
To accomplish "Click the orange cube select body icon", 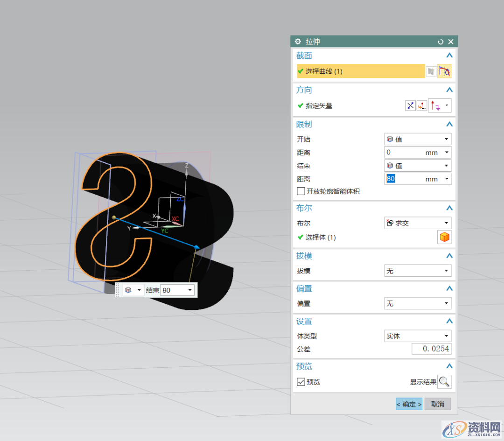I will pos(444,237).
